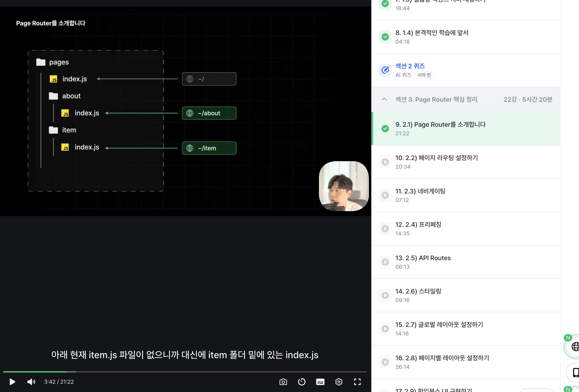Viewport: 579px width, 392px height.
Task: Enter fullscreen mode
Action: tap(357, 382)
